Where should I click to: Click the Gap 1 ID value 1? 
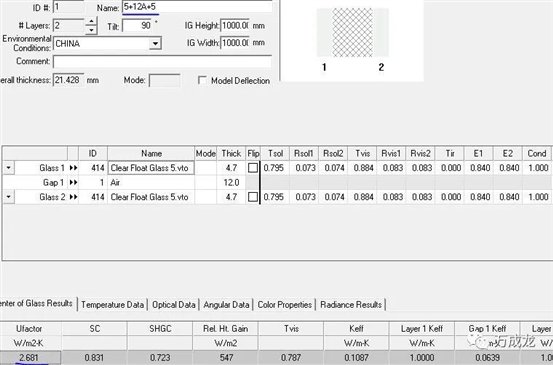point(93,182)
